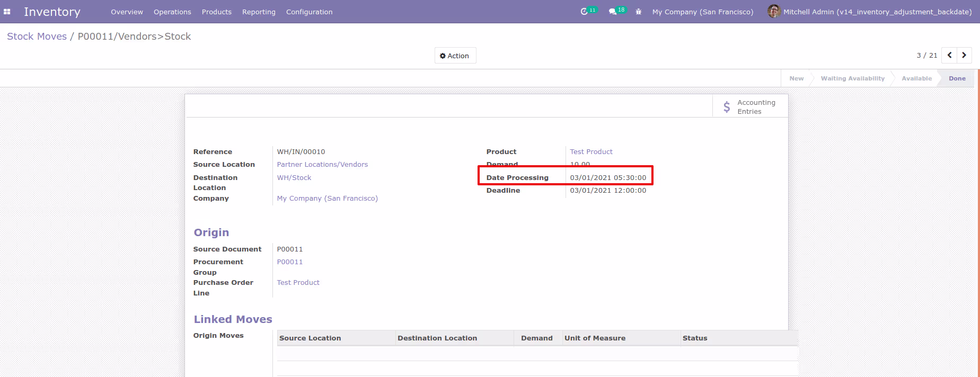Viewport: 980px width, 377px height.
Task: Open the WH/Stock destination link
Action: point(294,178)
